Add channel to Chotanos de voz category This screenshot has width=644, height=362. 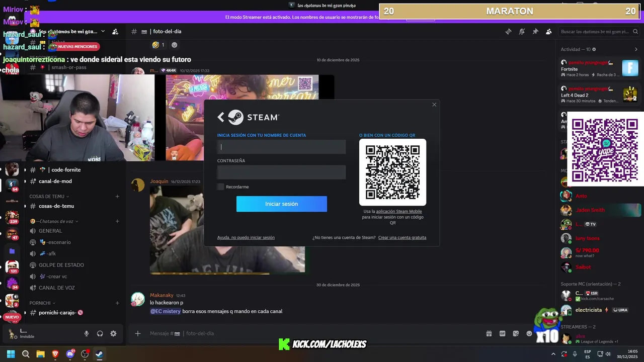tap(117, 221)
